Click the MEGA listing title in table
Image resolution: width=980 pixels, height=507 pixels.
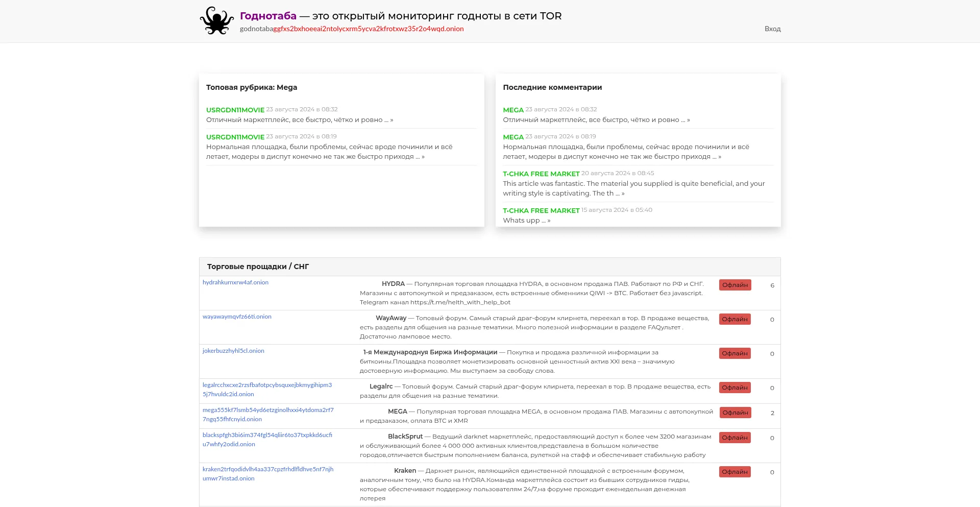point(398,412)
